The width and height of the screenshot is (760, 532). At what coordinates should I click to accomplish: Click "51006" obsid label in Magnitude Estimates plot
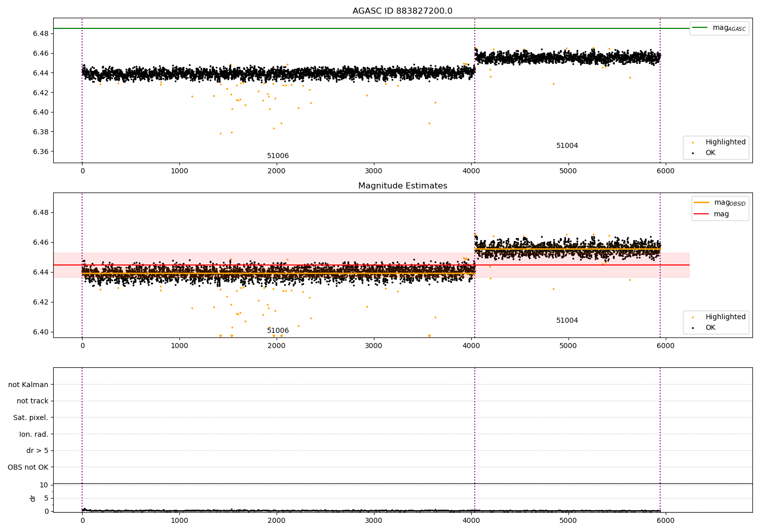tap(278, 331)
